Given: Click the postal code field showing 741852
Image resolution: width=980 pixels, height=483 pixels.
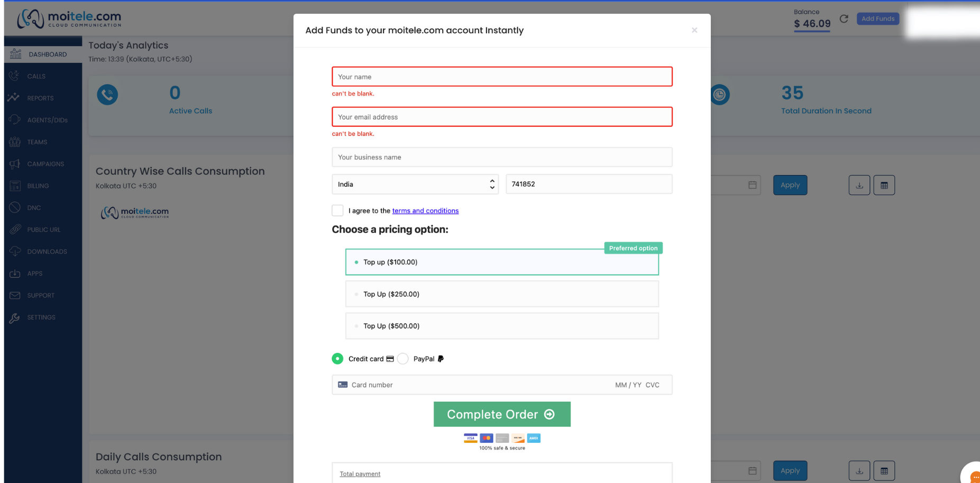Looking at the screenshot, I should click(x=589, y=184).
